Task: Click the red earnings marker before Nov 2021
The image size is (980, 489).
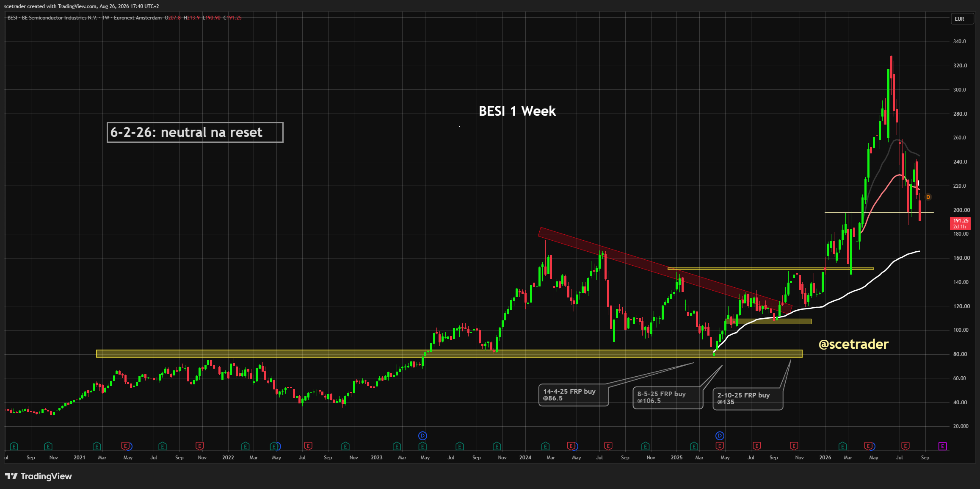Action: (x=199, y=446)
